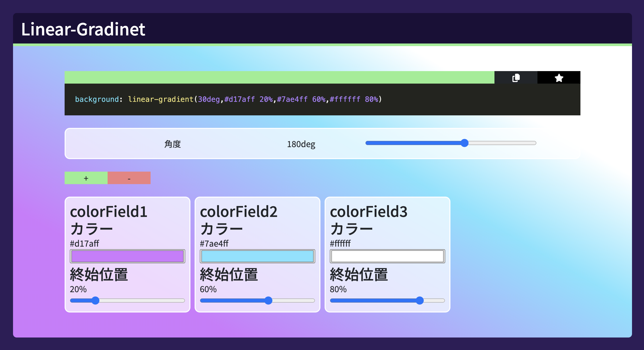The height and width of the screenshot is (350, 644).
Task: Click the star favorite icon
Action: pos(559,78)
